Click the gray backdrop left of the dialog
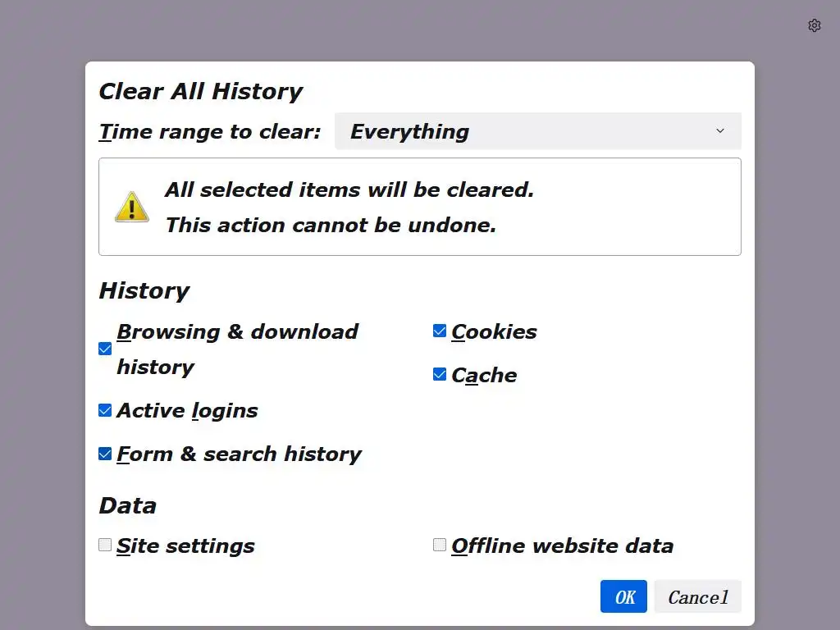 coord(41,328)
